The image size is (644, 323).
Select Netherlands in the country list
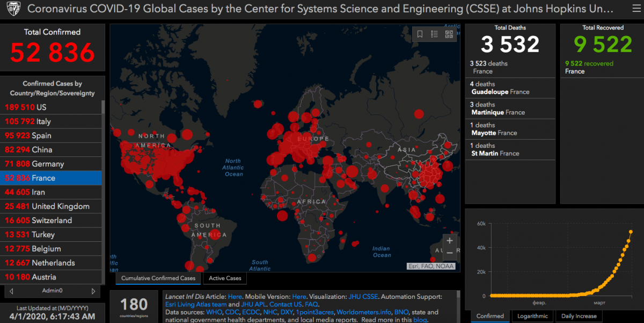point(51,263)
